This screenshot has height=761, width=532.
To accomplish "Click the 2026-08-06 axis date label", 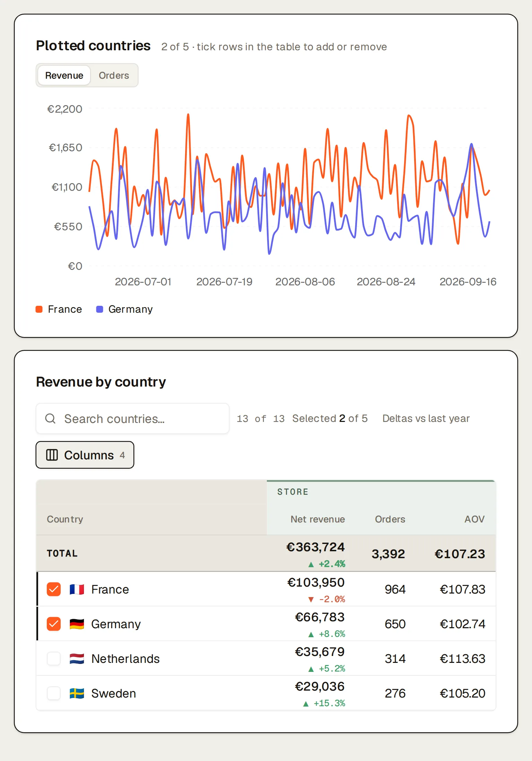I will [305, 282].
